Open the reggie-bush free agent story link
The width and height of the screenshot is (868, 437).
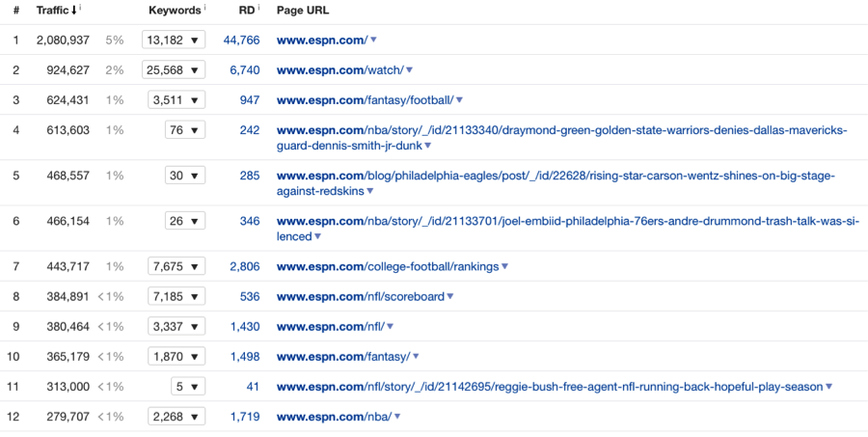549,387
